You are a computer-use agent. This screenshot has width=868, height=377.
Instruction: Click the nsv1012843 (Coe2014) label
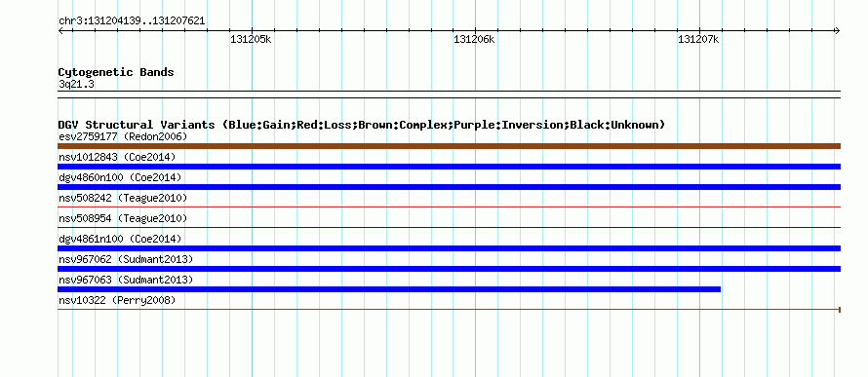pos(117,157)
